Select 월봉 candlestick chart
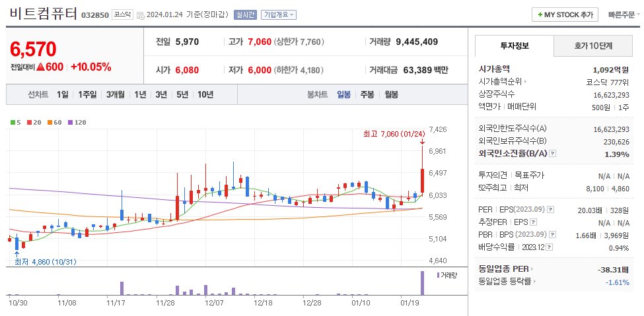 click(x=392, y=95)
